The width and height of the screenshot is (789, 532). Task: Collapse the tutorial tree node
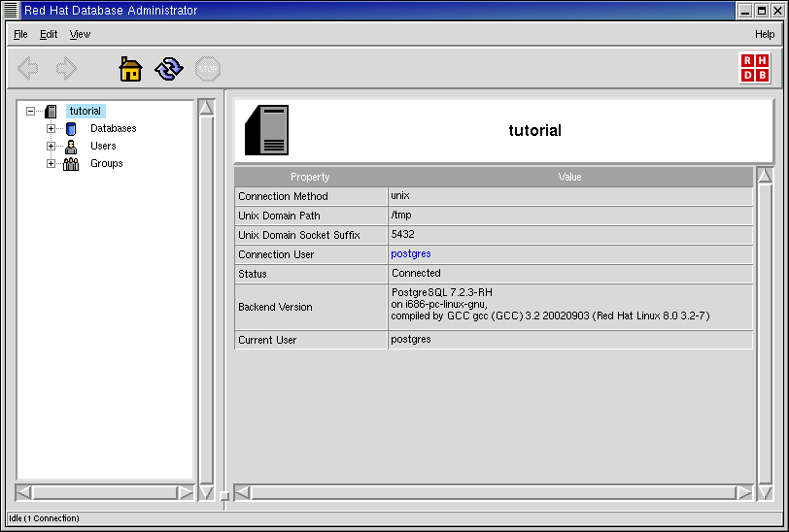point(31,111)
